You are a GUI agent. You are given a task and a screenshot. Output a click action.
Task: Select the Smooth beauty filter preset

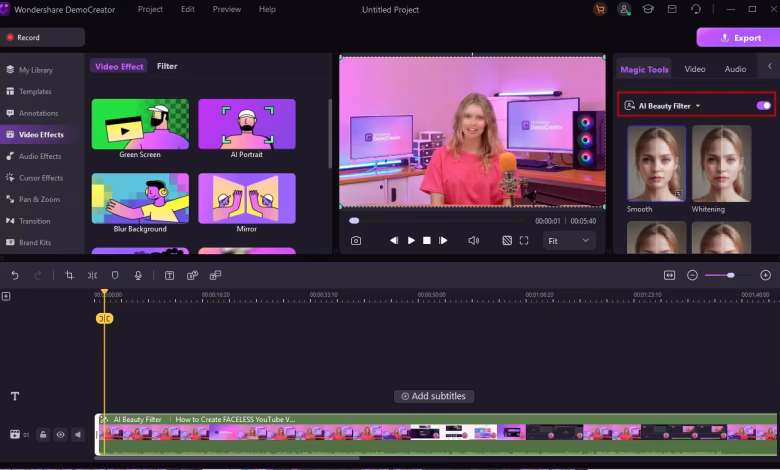coord(656,164)
